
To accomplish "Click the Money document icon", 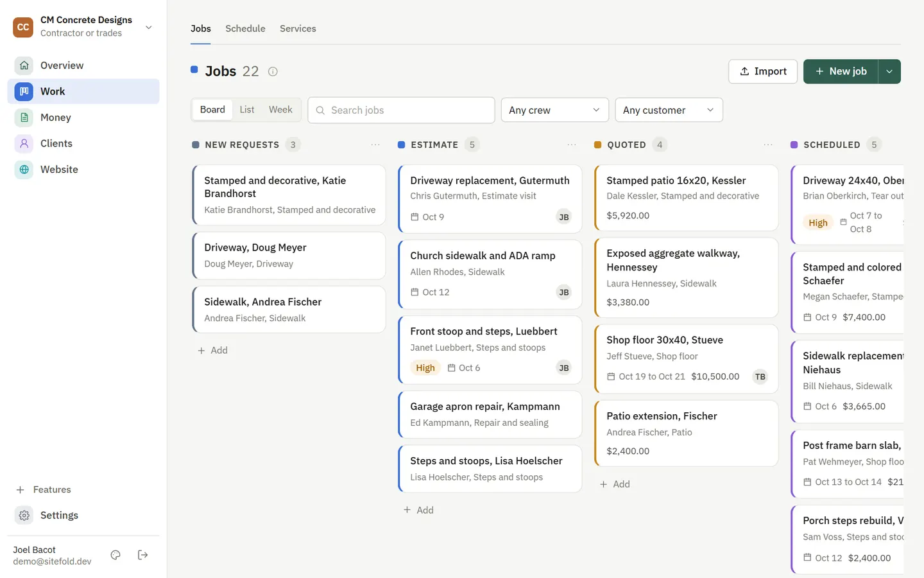I will point(24,118).
